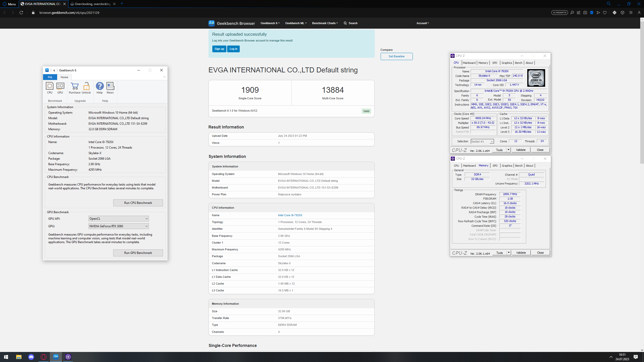The width and height of the screenshot is (644, 362).
Task: Click the Log in button
Action: click(233, 49)
